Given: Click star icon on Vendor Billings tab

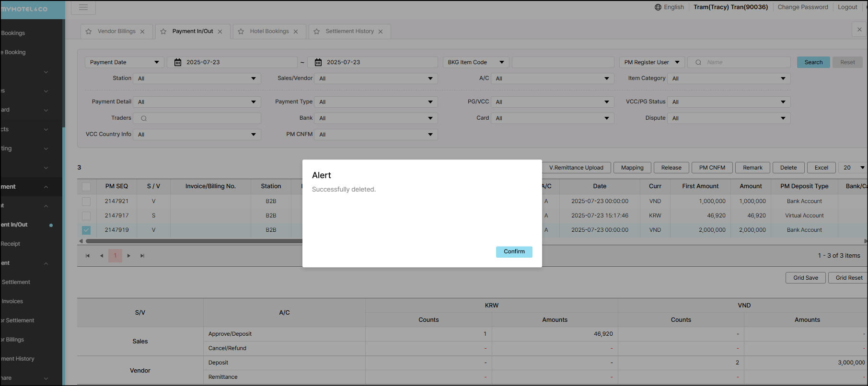Looking at the screenshot, I should [89, 32].
